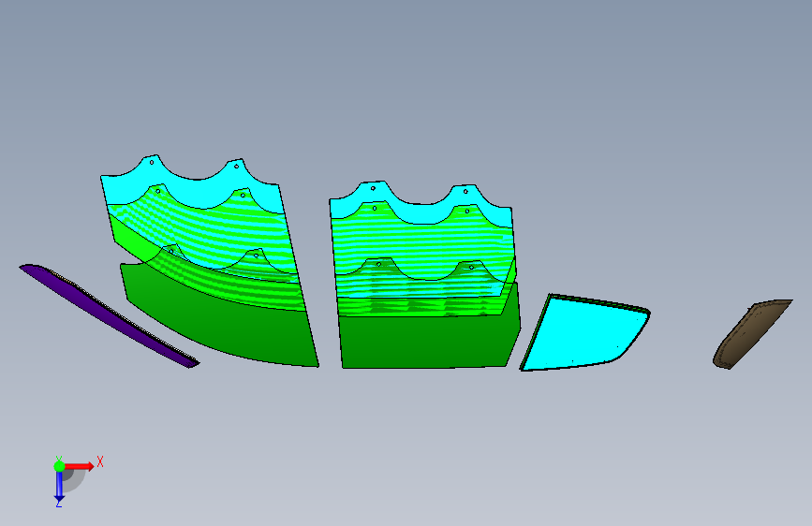
Task: Select the cyan window-shaped panel with dark border
Action: pyautogui.click(x=585, y=333)
